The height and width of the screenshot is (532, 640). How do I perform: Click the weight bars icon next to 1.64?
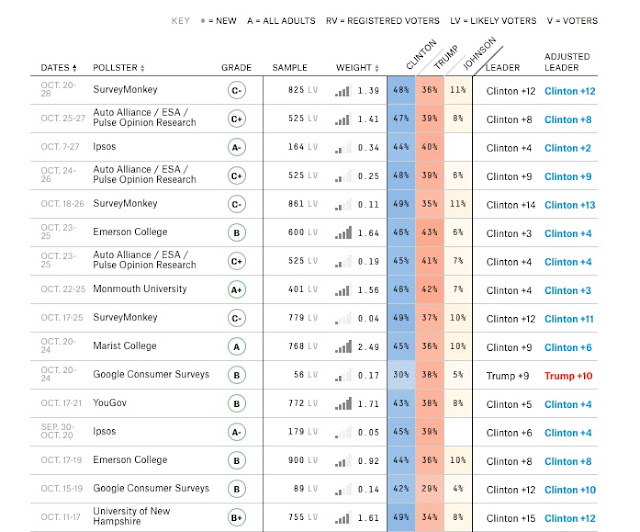coord(343,233)
